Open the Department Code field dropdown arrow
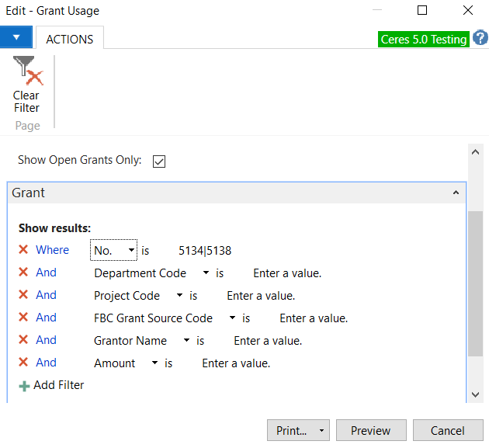489x448 pixels. pos(206,273)
